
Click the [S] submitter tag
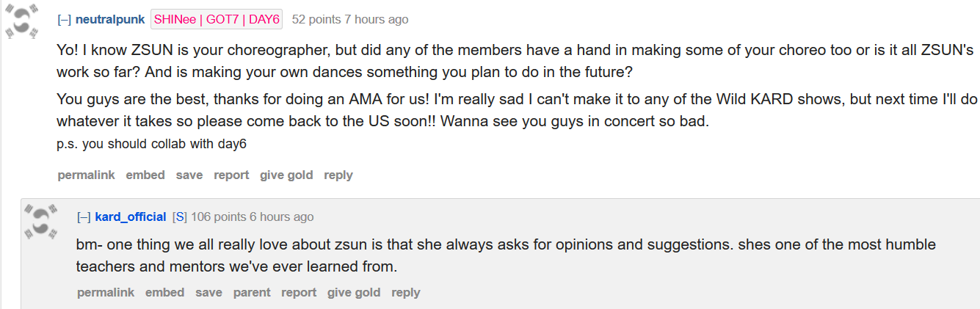point(179,217)
